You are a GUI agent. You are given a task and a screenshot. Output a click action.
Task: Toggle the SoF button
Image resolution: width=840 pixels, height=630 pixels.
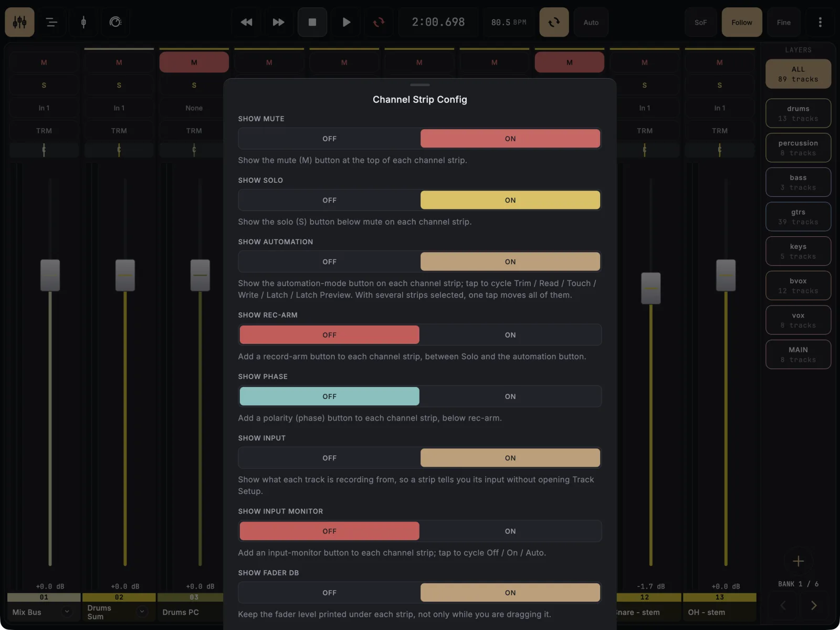701,22
